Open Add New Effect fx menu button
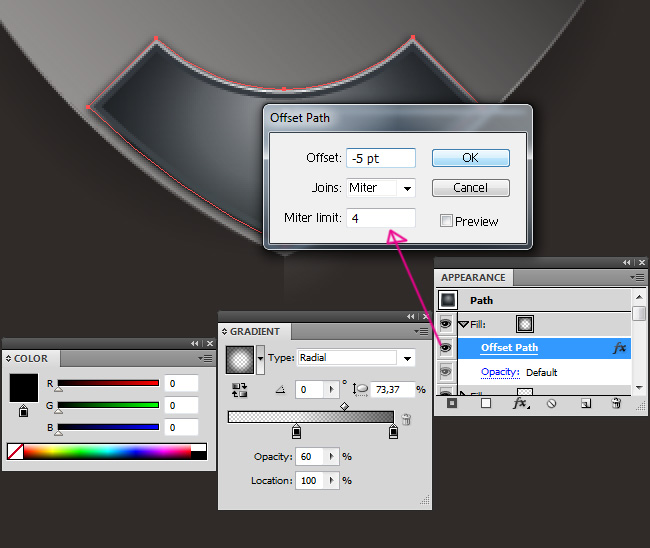Screen dimensions: 650x548 tap(521, 403)
